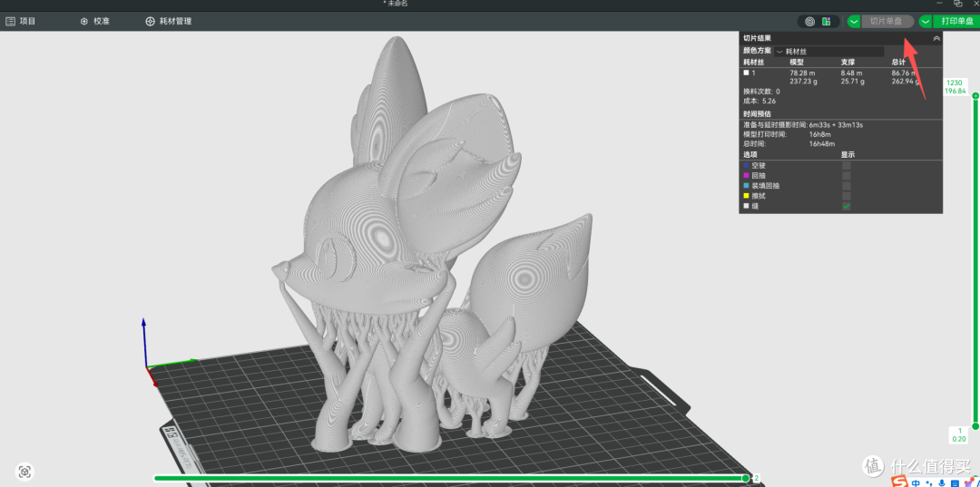The image size is (980, 487).
Task: Collapse the 切片结果 panel with chevrons
Action: 936,38
